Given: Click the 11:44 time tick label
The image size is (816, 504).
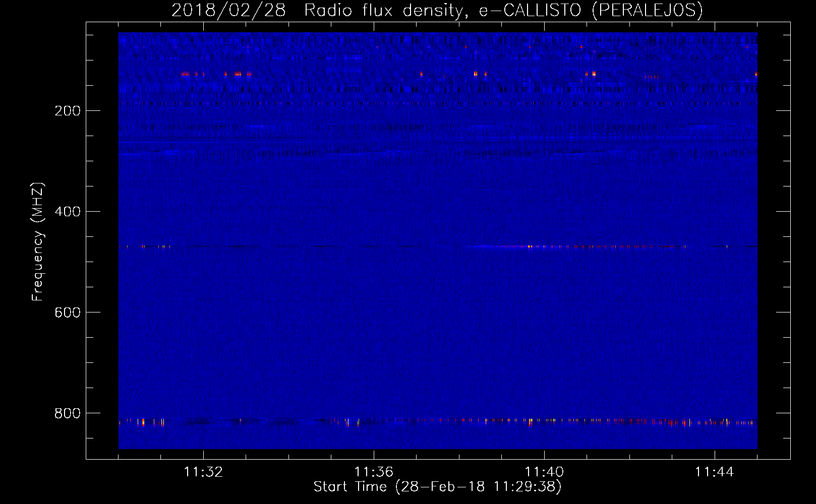Looking at the screenshot, I should (x=715, y=472).
